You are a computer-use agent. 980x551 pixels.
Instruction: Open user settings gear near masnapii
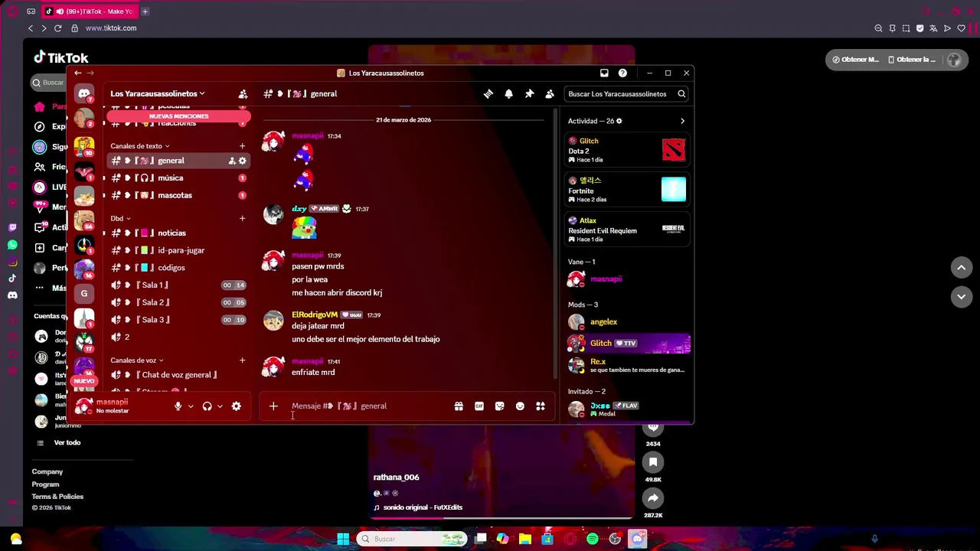(237, 406)
